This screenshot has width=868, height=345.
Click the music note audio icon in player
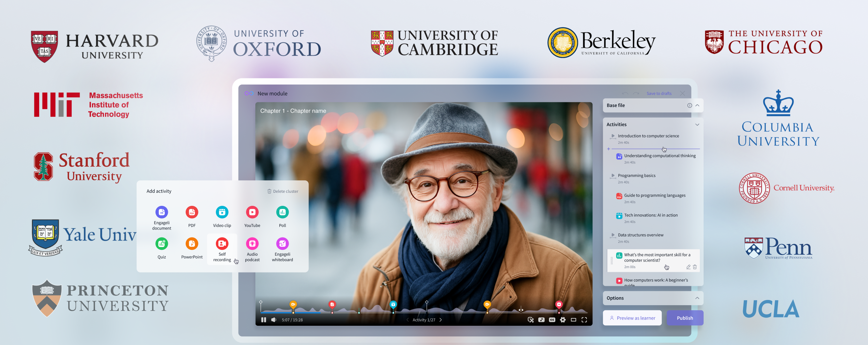[541, 320]
